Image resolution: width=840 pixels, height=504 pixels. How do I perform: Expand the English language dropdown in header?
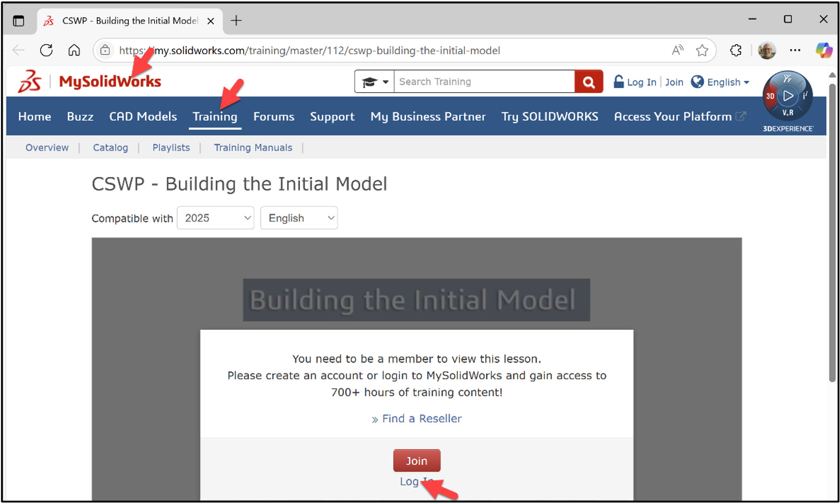(x=728, y=82)
